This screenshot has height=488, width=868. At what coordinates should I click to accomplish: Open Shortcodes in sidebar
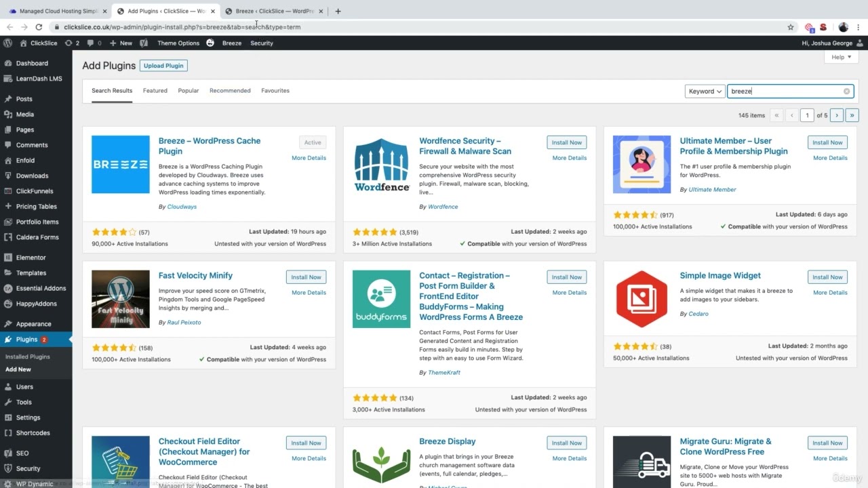[33, 433]
